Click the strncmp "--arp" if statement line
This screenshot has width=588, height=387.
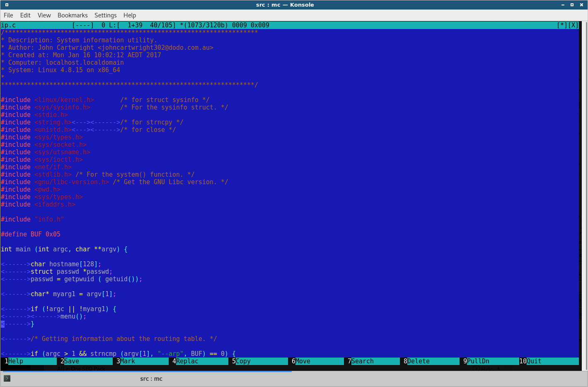[x=133, y=354]
